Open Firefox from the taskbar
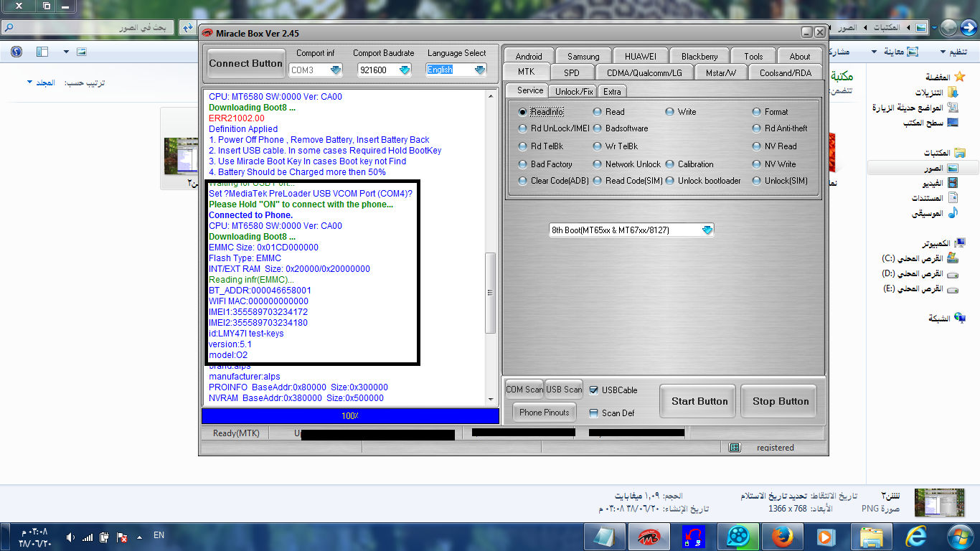Viewport: 980px width, 551px height. 782,536
